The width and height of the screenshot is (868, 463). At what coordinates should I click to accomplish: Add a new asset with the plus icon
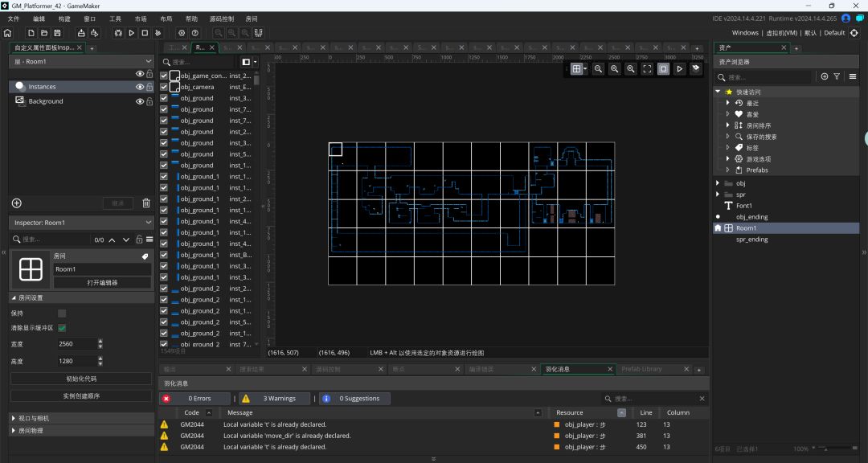(825, 76)
